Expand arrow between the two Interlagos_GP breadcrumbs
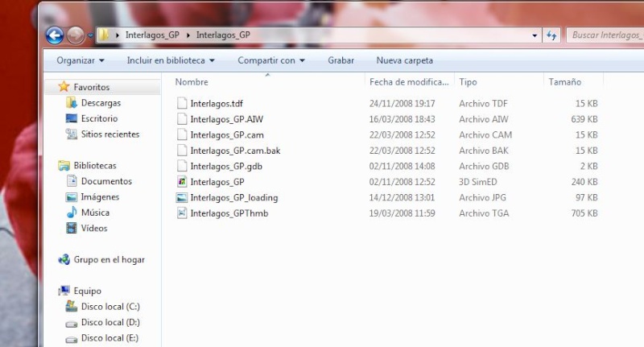This screenshot has width=644, height=347. (188, 35)
